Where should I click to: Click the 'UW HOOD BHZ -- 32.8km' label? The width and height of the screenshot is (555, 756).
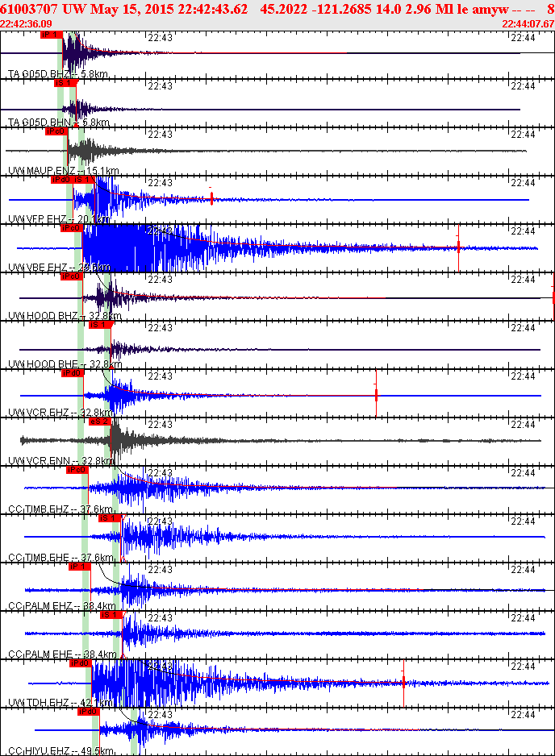click(65, 316)
